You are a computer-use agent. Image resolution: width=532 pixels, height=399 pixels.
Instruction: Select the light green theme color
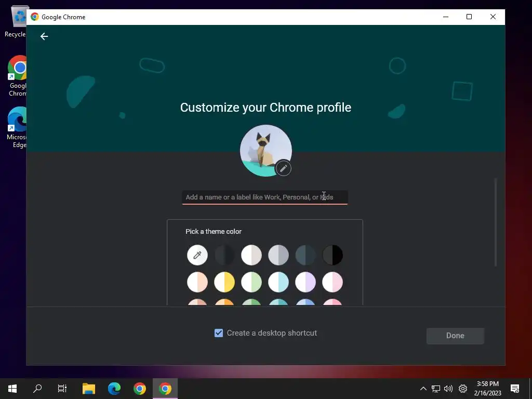point(251,282)
